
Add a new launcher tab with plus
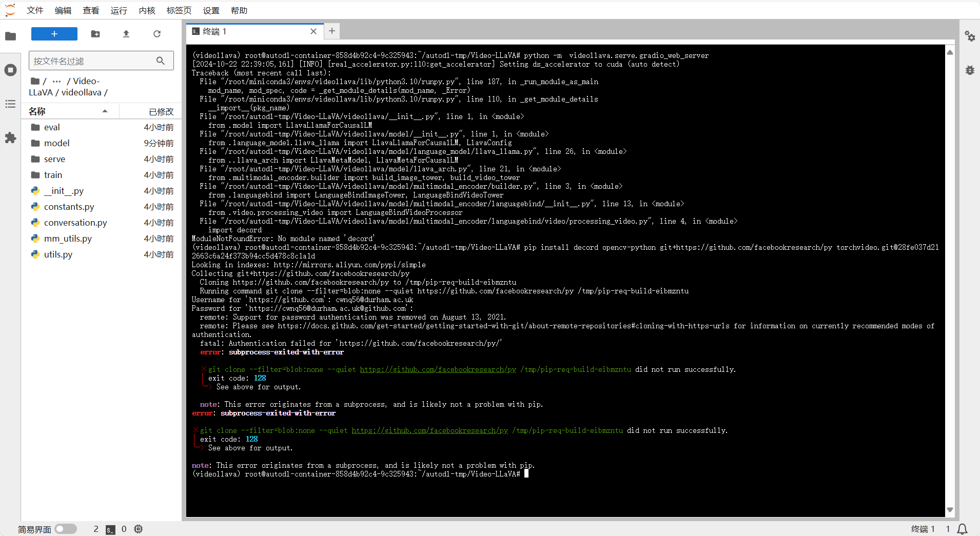(x=332, y=31)
